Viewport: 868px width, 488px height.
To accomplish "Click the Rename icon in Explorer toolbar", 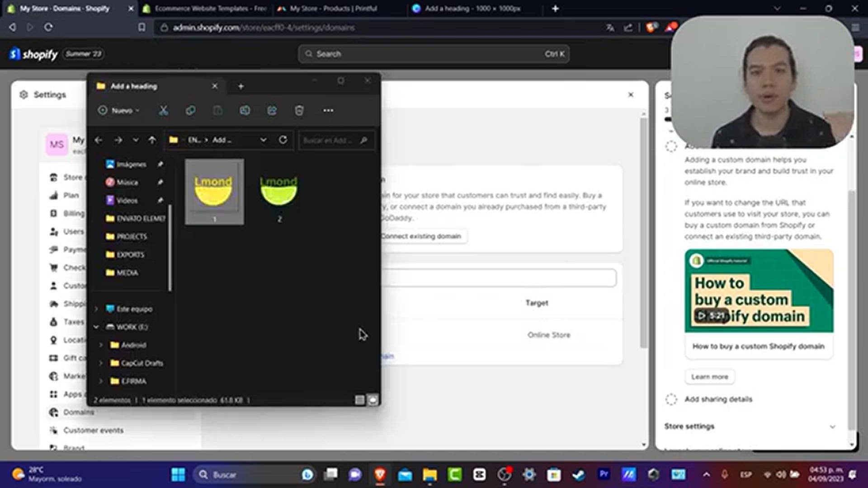I will point(245,110).
